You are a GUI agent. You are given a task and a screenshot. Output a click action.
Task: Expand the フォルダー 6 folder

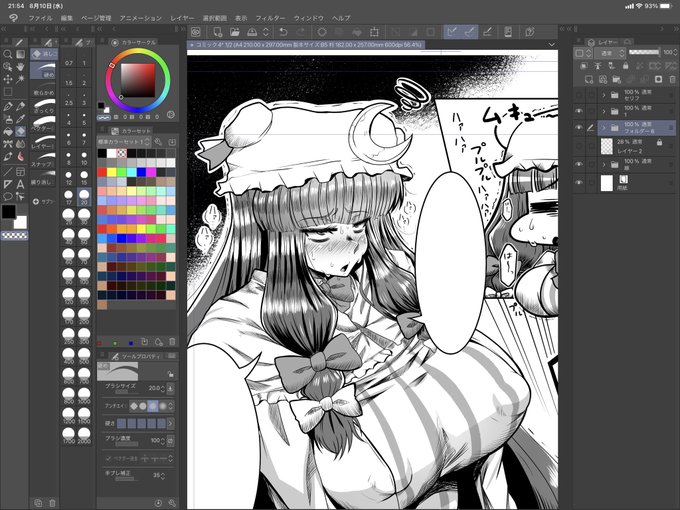[x=604, y=128]
